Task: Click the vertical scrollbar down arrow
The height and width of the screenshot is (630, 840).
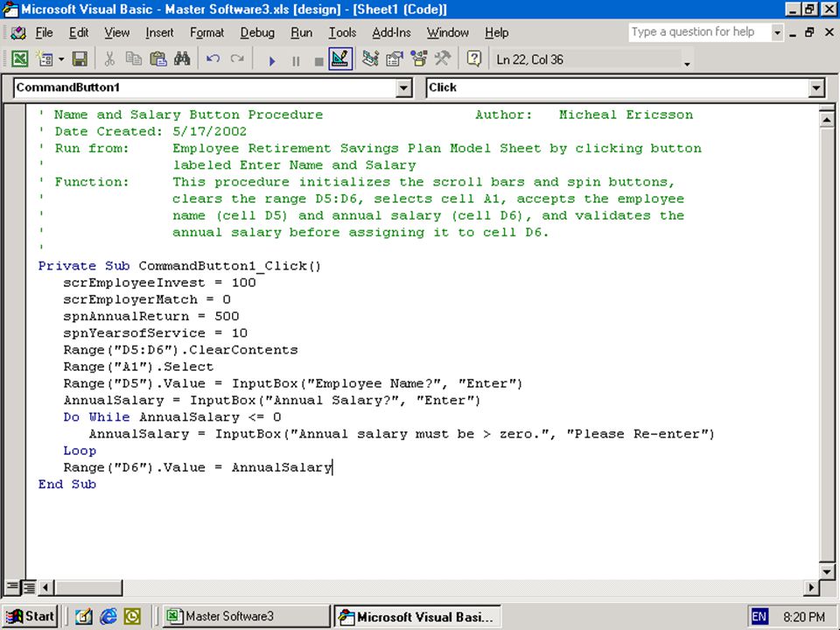Action: (x=827, y=571)
